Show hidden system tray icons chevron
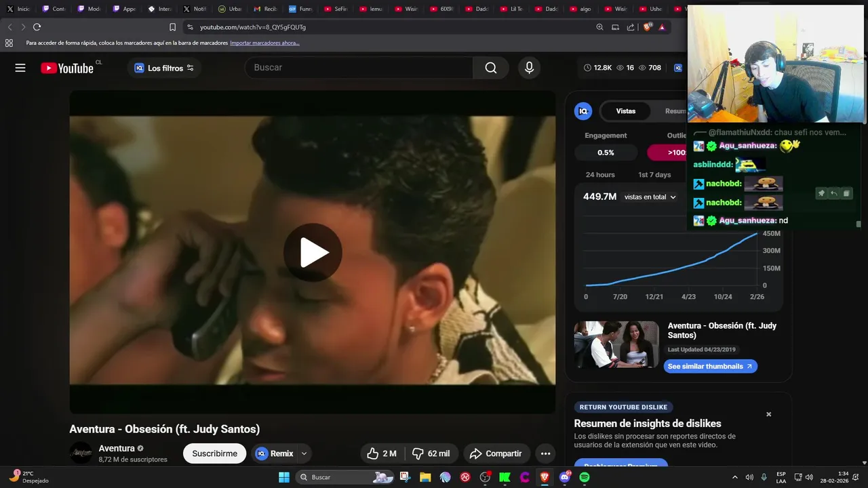Viewport: 868px width, 488px height. [x=734, y=477]
